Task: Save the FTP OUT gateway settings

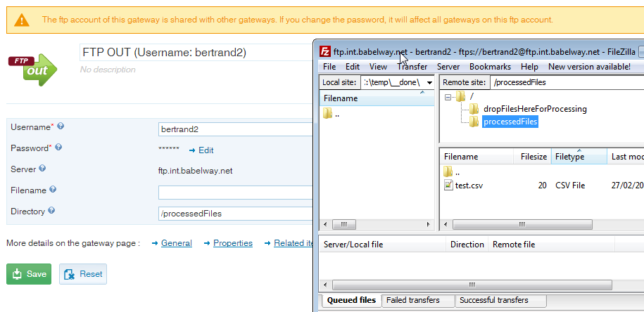Action: pos(29,274)
